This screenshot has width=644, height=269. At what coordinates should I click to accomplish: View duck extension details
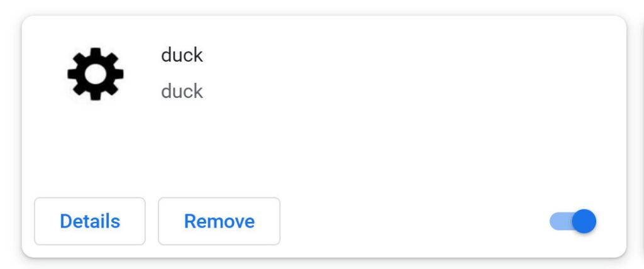tap(90, 221)
